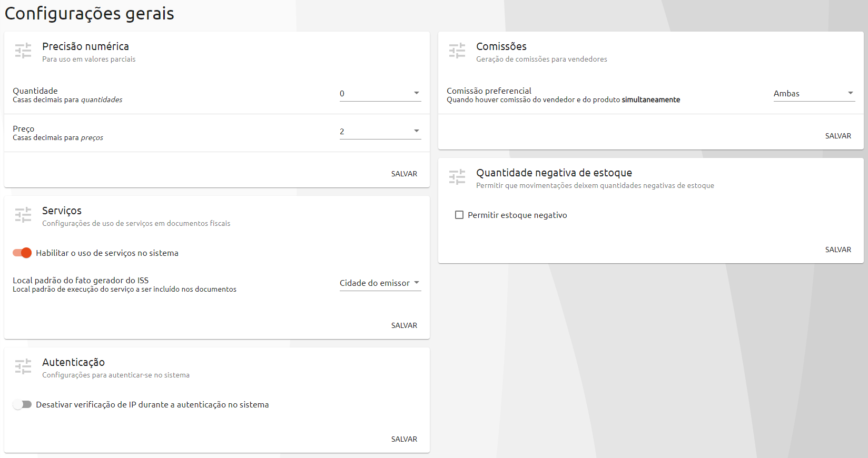This screenshot has width=868, height=458.
Task: Open the Comissão preferencial dropdown showing Ambas
Action: point(814,94)
